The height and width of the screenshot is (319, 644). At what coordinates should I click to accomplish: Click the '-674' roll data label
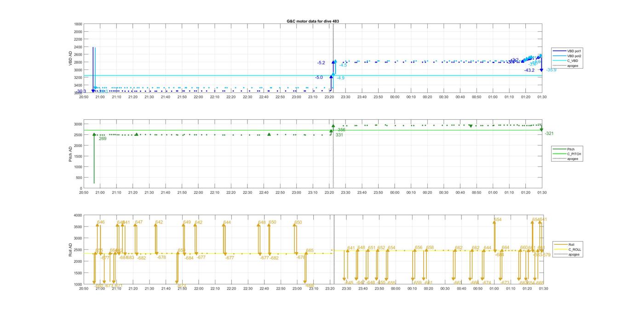[x=487, y=283]
